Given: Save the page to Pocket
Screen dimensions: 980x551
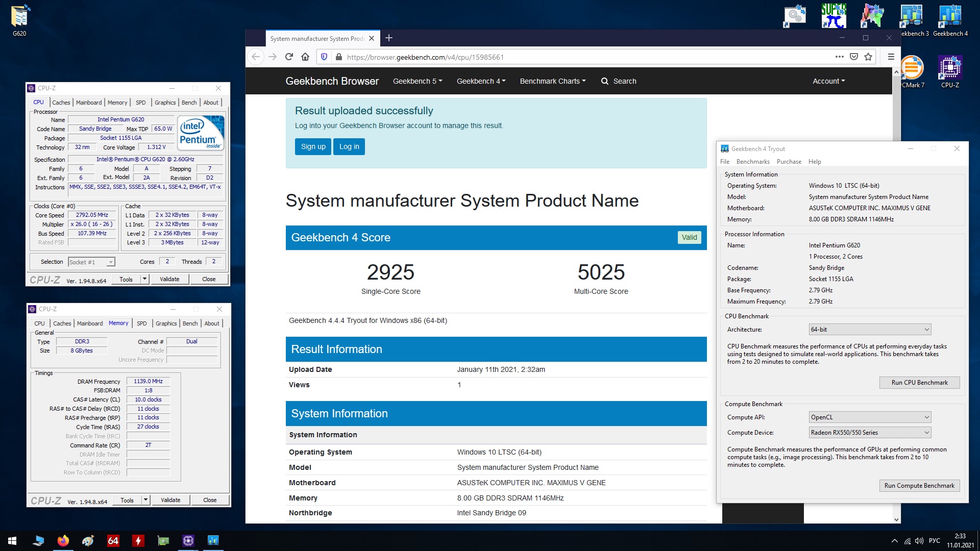Looking at the screenshot, I should [x=854, y=57].
